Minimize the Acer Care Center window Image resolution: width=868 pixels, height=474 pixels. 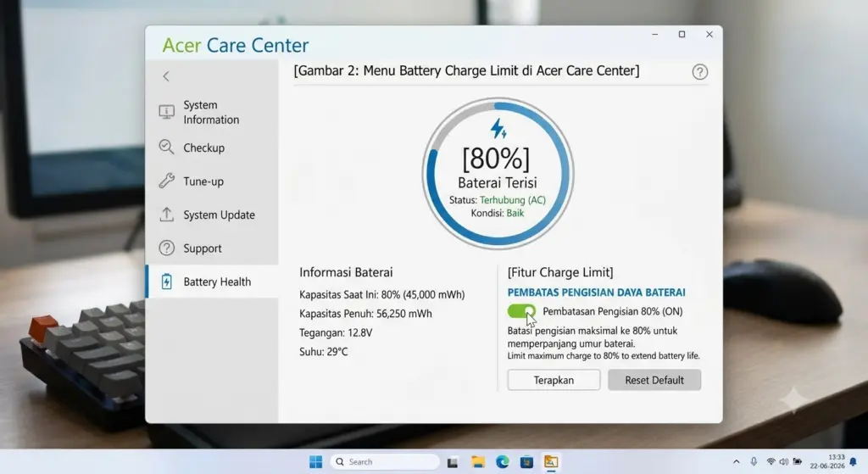655,34
